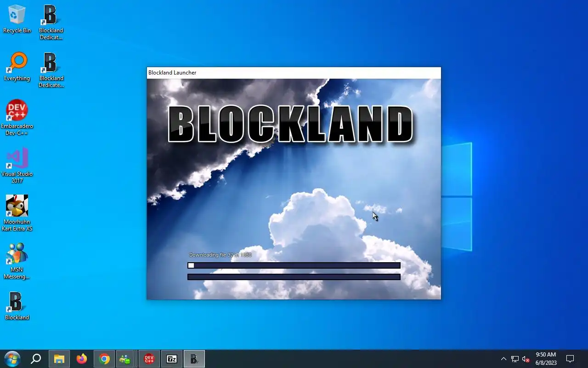The height and width of the screenshot is (368, 588).
Task: Open the Recycle Bin desktop icon
Action: click(x=17, y=19)
